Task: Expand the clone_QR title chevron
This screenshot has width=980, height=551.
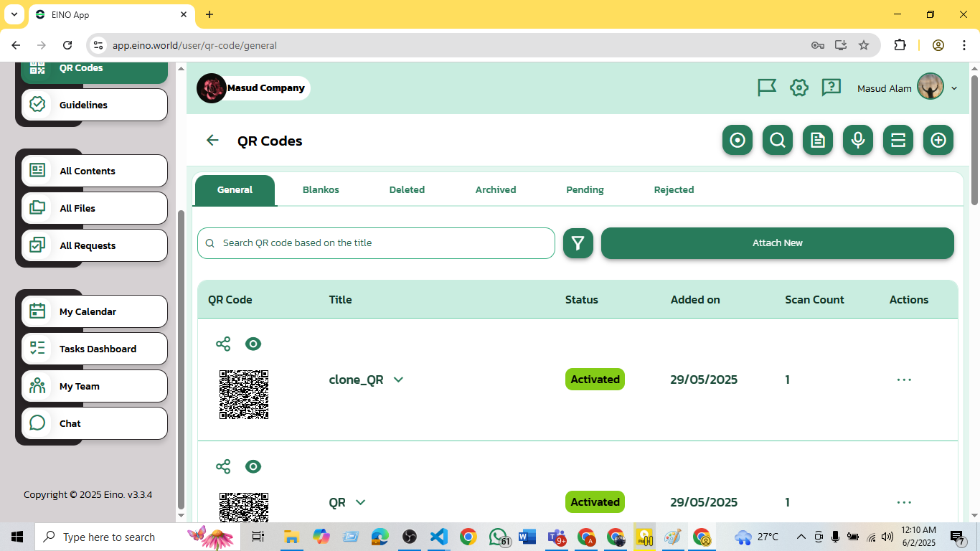Action: 398,380
